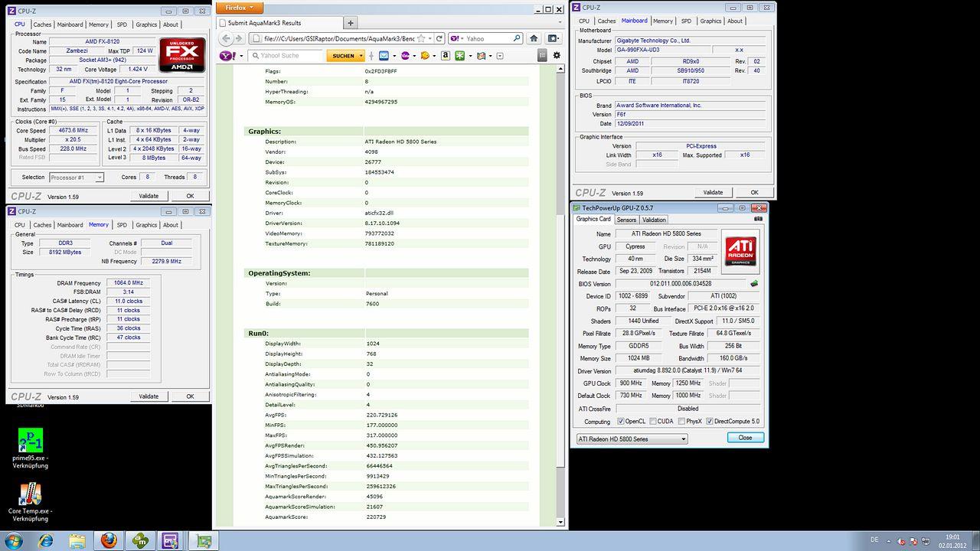Click Validate in the CPU-Z Mainboard window
Screen dimensions: 980x551
point(713,193)
